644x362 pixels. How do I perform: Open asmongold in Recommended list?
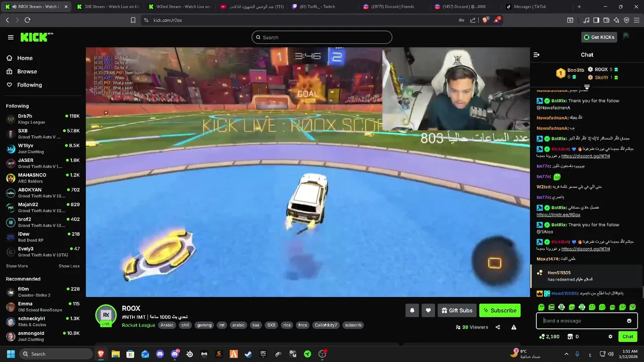coord(43,336)
